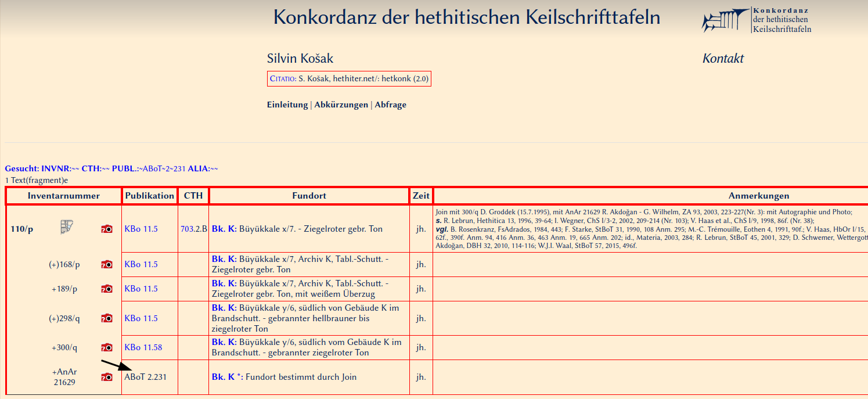868x399 pixels.
Task: Open the KBo 11.58 publication link
Action: click(x=143, y=348)
